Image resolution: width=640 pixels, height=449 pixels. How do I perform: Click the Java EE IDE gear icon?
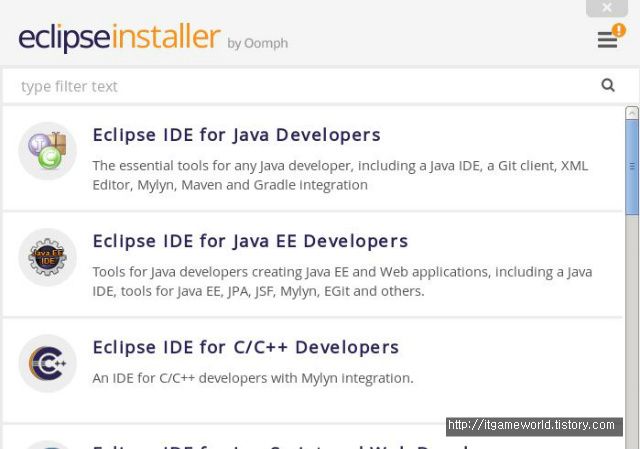48,257
